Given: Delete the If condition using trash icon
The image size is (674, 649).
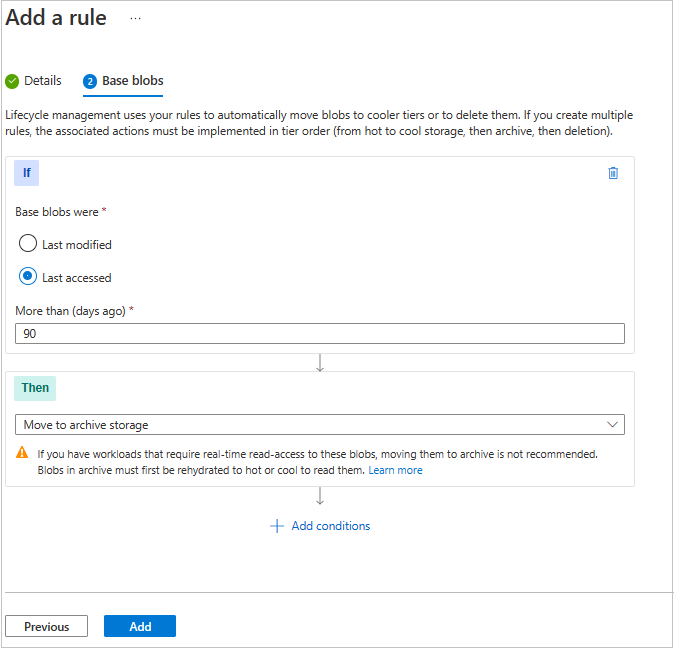Looking at the screenshot, I should [x=613, y=173].
